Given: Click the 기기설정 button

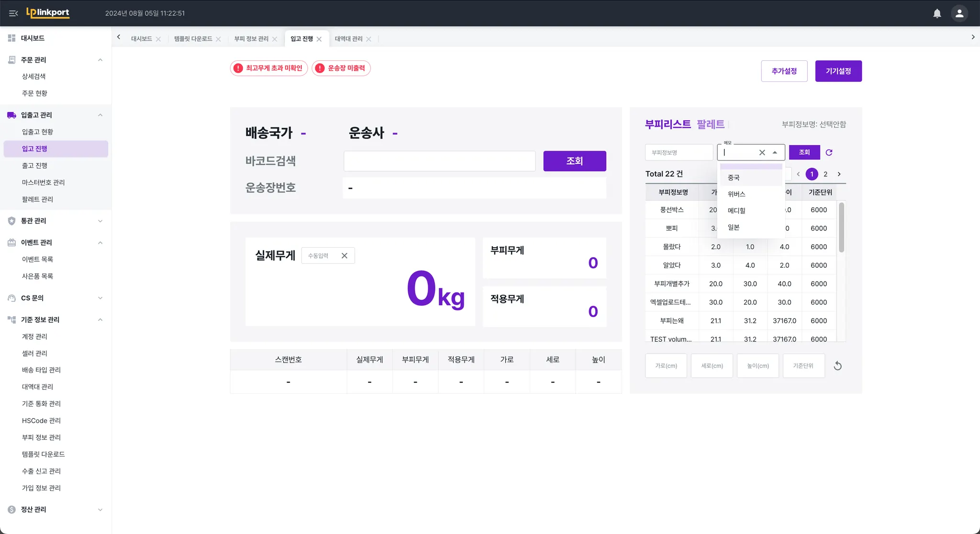Looking at the screenshot, I should tap(838, 71).
